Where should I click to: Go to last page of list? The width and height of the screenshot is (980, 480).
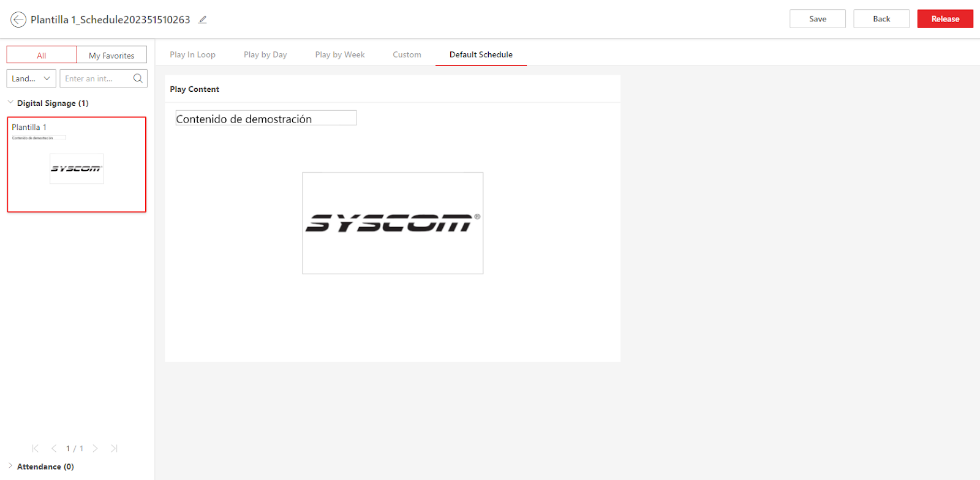(114, 448)
